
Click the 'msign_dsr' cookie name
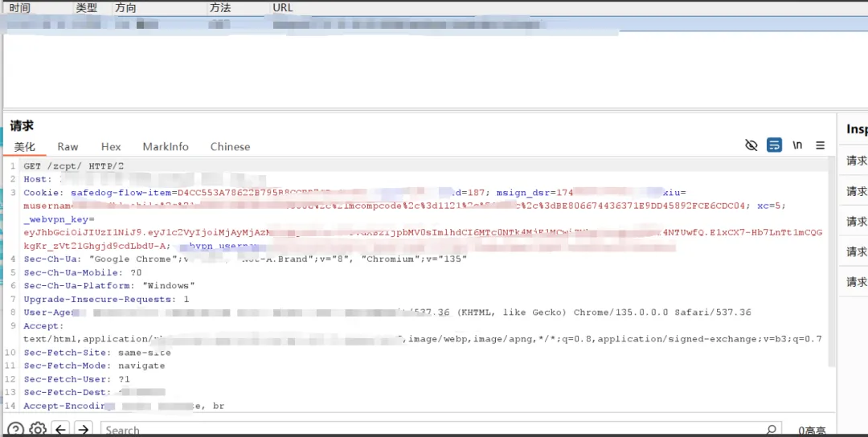pyautogui.click(x=523, y=193)
